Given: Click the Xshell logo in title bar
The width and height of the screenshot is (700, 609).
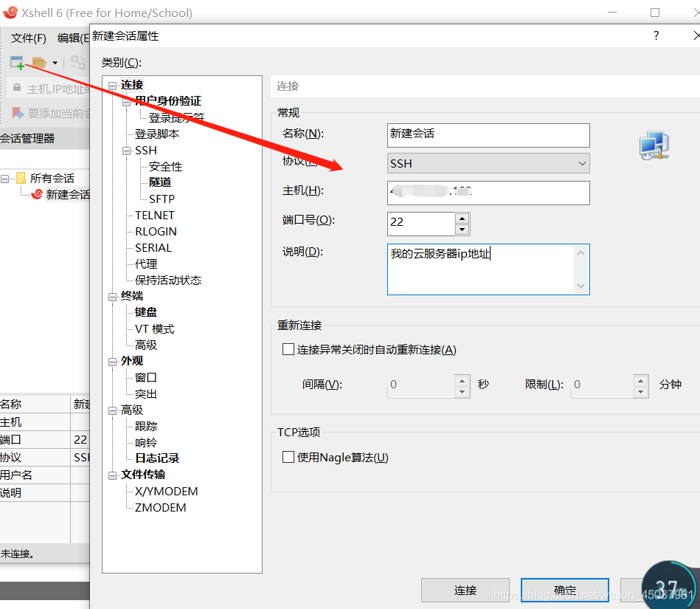Looking at the screenshot, I should pyautogui.click(x=10, y=12).
